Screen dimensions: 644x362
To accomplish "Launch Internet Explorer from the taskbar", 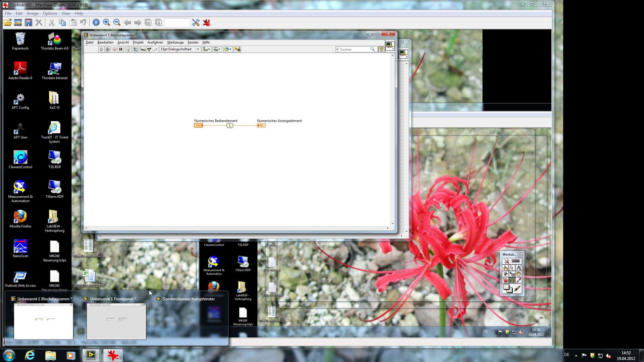I will (x=30, y=355).
